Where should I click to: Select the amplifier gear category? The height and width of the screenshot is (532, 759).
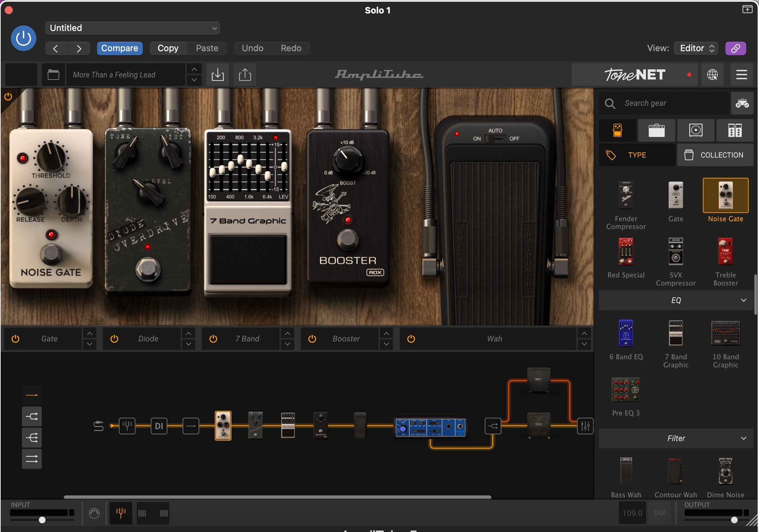pyautogui.click(x=657, y=130)
